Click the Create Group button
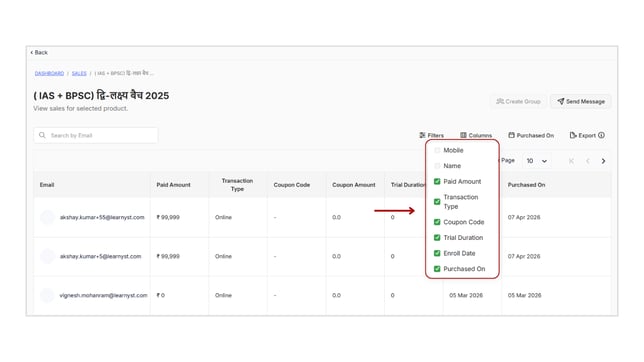The width and height of the screenshot is (644, 362). pos(518,101)
